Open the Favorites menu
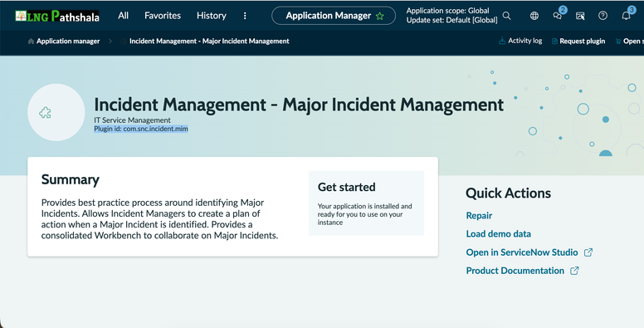The image size is (644, 328). click(x=163, y=16)
